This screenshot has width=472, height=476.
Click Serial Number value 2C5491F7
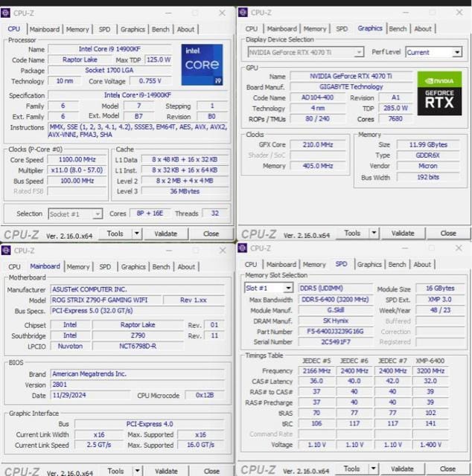[x=335, y=342]
